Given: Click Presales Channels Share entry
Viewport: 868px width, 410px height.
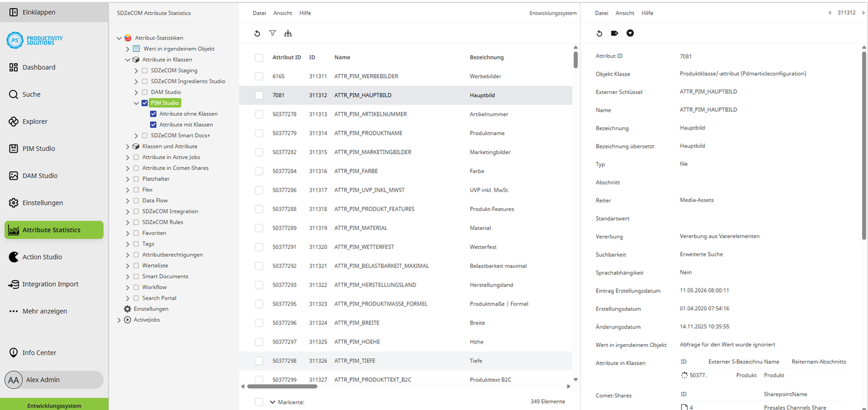Looking at the screenshot, I should pos(796,408).
